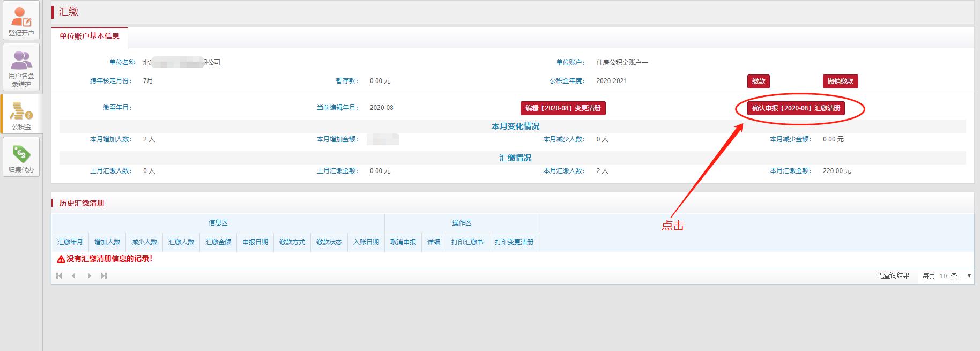Click the 历史汇缴清册 section title
Viewport: 980px width, 351px height.
point(82,204)
